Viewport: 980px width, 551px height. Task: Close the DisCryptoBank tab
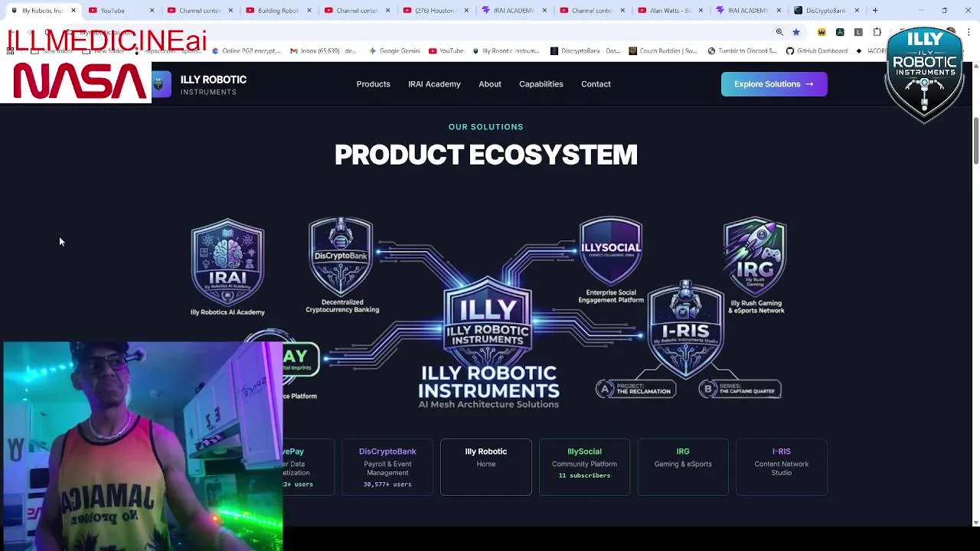[x=857, y=11]
